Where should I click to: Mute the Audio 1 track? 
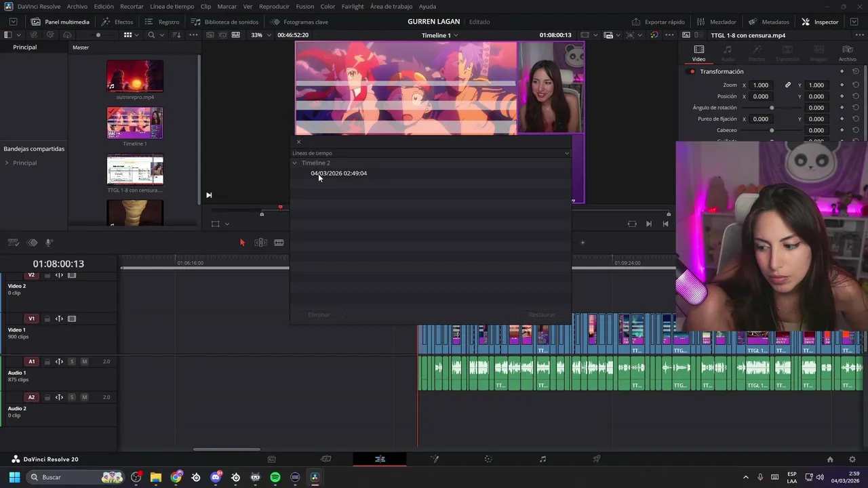click(x=84, y=361)
